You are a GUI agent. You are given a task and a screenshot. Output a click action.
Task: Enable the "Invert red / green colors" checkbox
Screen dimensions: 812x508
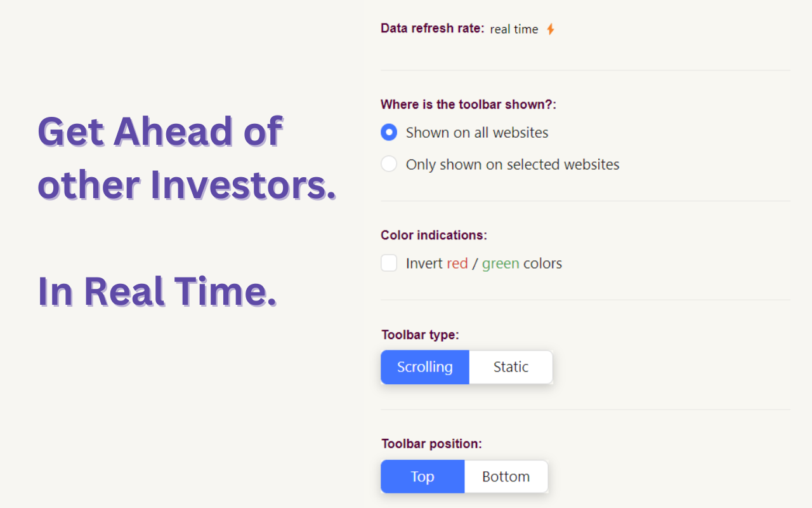click(x=389, y=262)
